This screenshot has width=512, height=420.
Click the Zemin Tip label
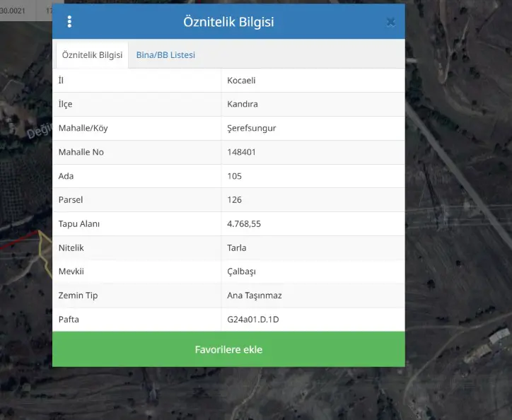pos(78,296)
